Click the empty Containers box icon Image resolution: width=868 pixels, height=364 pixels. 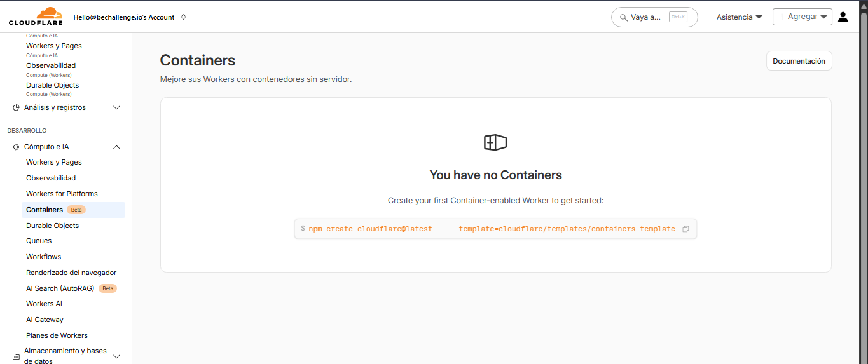tap(495, 143)
